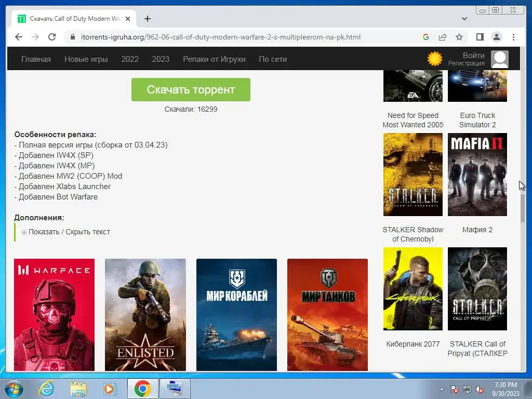
Task: Click the browser back arrow
Action: pyautogui.click(x=19, y=37)
